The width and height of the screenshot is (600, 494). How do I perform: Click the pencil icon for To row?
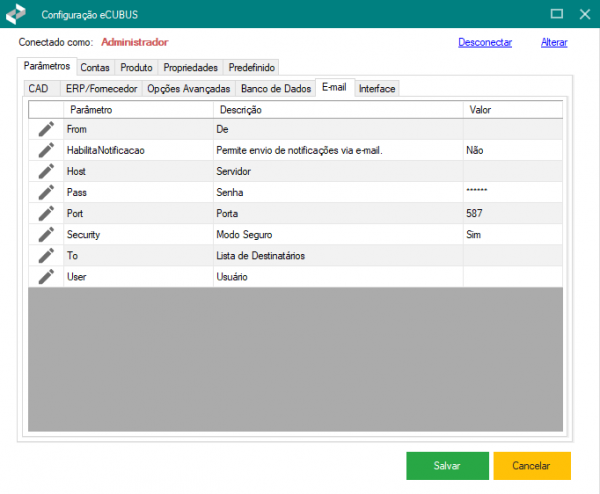(x=46, y=256)
